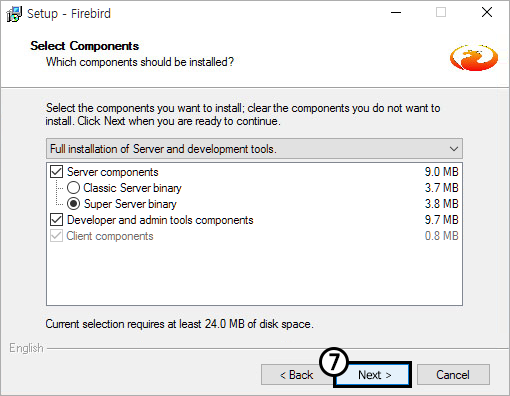This screenshot has width=510, height=396.
Task: Go Back to previous setup page
Action: click(296, 375)
